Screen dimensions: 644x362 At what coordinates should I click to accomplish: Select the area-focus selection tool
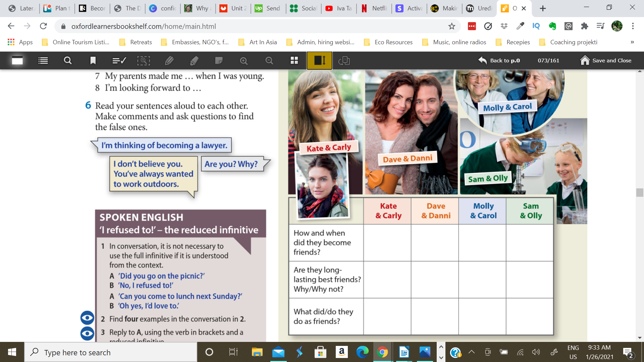tap(144, 61)
